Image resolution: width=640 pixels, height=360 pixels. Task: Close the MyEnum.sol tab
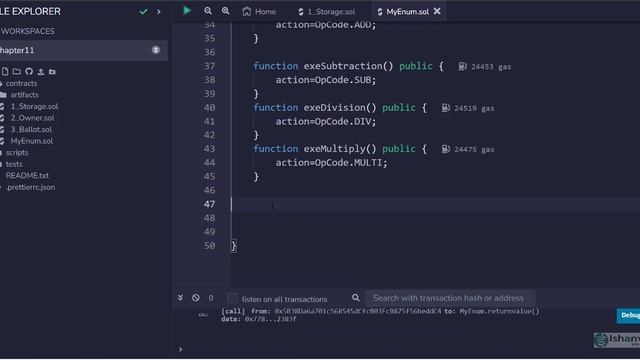[437, 11]
